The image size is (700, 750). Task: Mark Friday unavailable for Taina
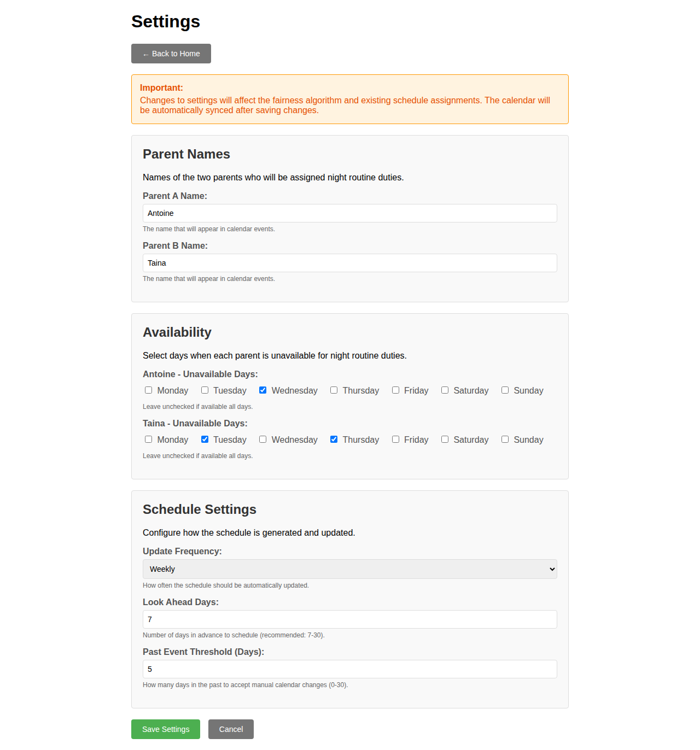pyautogui.click(x=395, y=439)
